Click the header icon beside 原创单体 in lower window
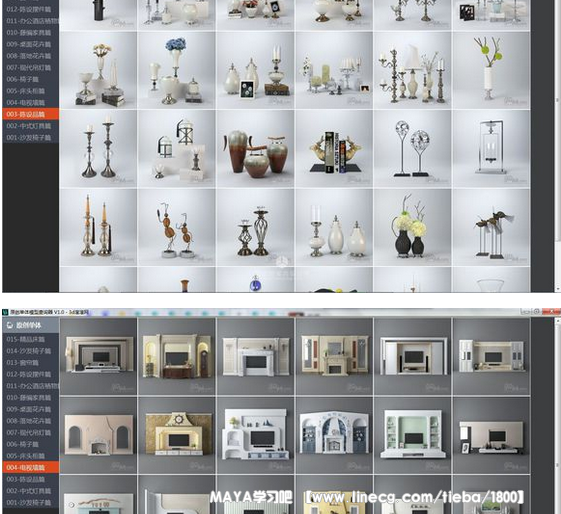This screenshot has width=561, height=514. tap(10, 325)
